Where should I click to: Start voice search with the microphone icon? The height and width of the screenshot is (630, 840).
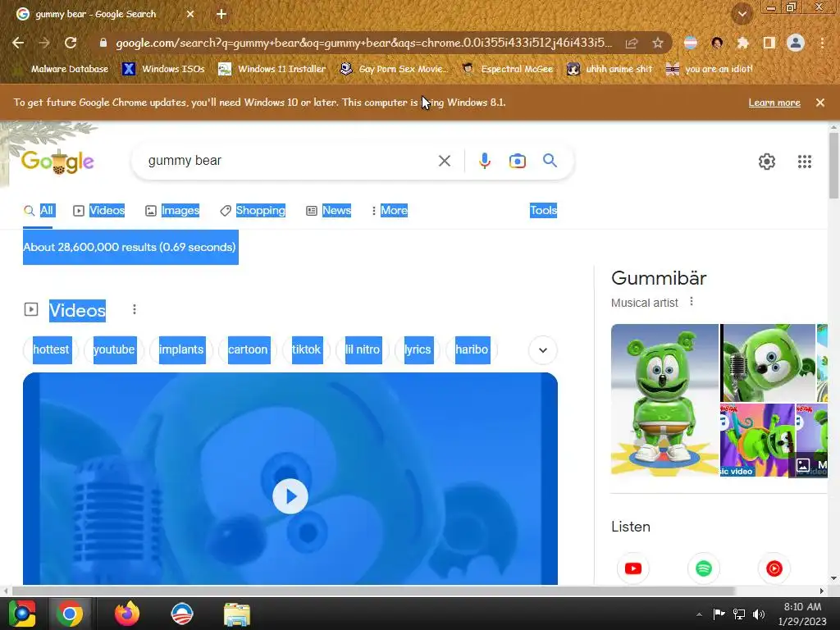tap(484, 161)
